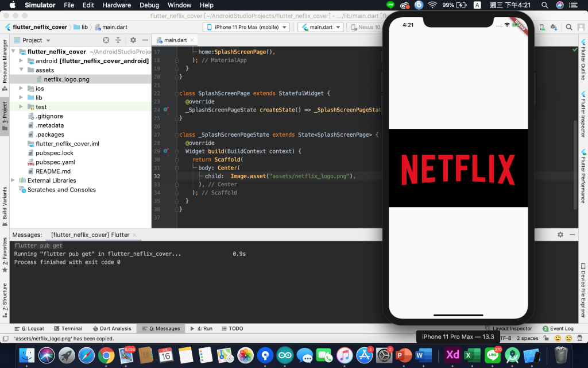Click the sad face feedback icon
This screenshot has width=588, height=368.
pos(569,338)
